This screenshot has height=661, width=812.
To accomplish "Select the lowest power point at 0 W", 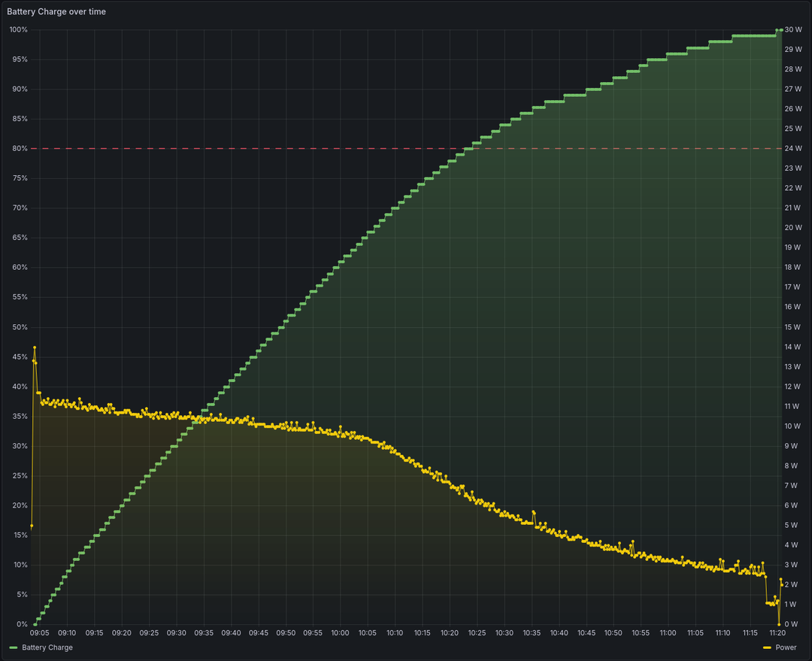I will click(x=779, y=623).
